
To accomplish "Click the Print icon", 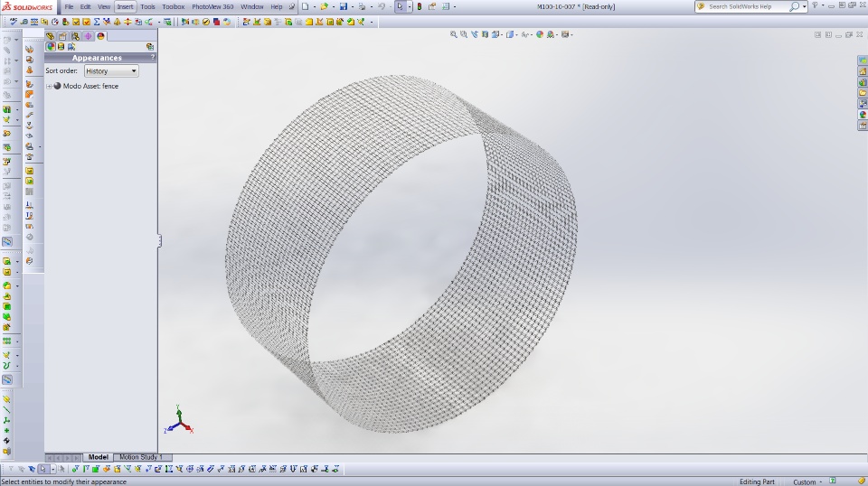I will [362, 6].
